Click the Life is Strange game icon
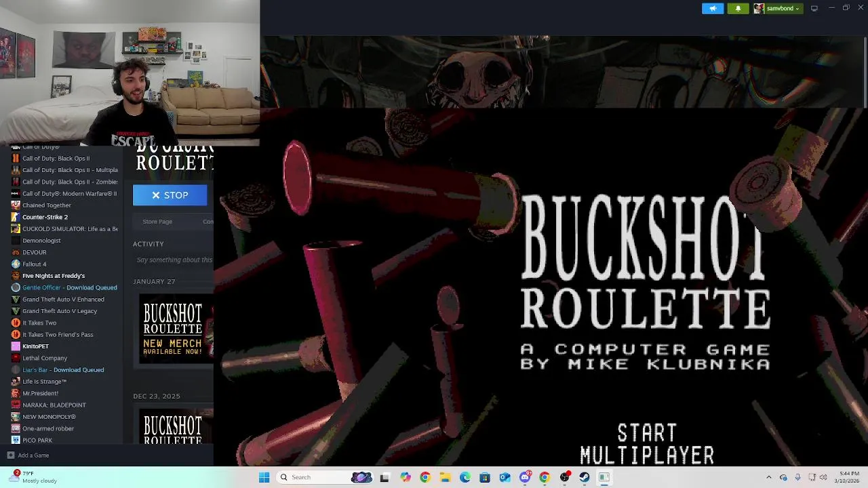868x488 pixels. pyautogui.click(x=16, y=382)
